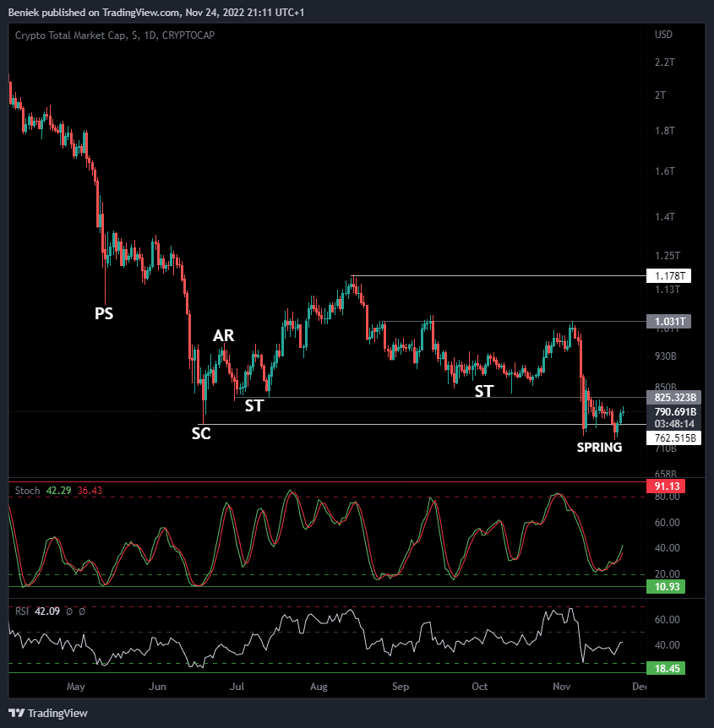
Task: Click the RSI value 42.09
Action: tap(47, 611)
